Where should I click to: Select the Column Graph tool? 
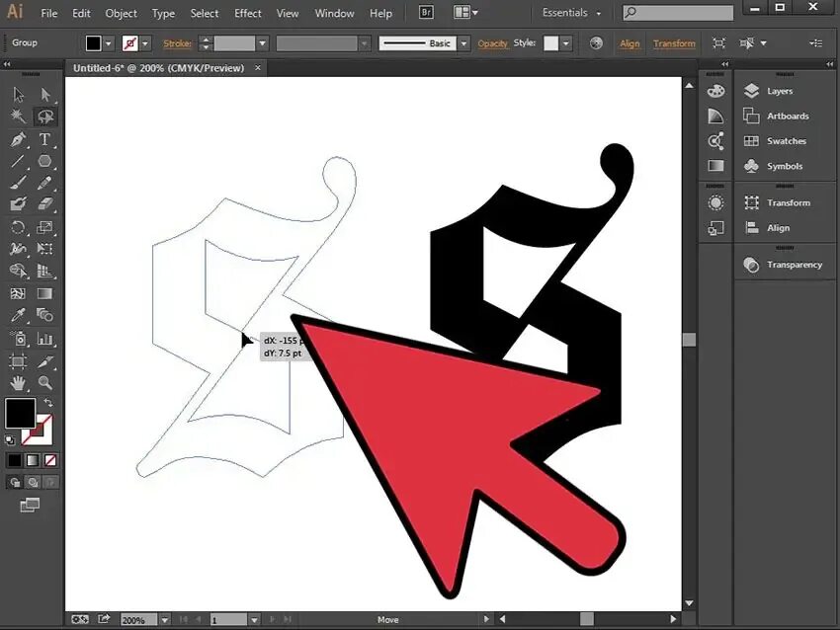45,339
